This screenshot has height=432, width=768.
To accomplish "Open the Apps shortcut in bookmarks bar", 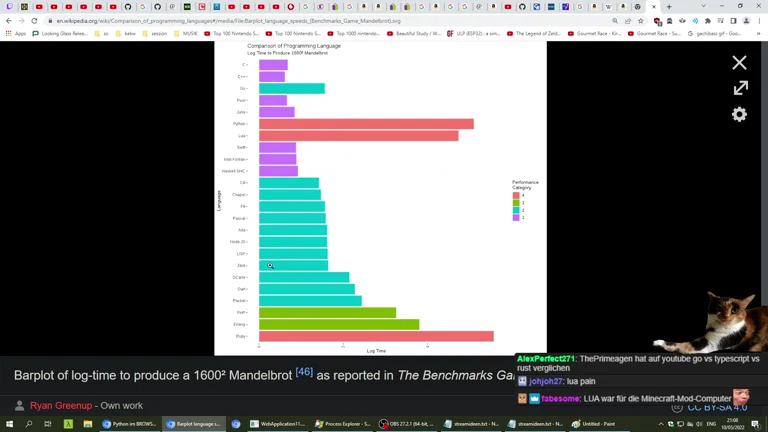I will pos(15,33).
